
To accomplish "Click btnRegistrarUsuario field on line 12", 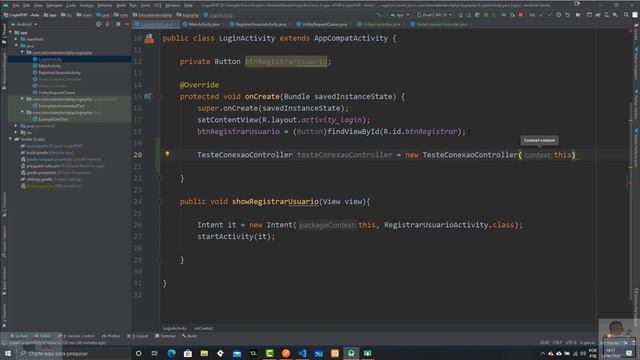I will (x=286, y=62).
